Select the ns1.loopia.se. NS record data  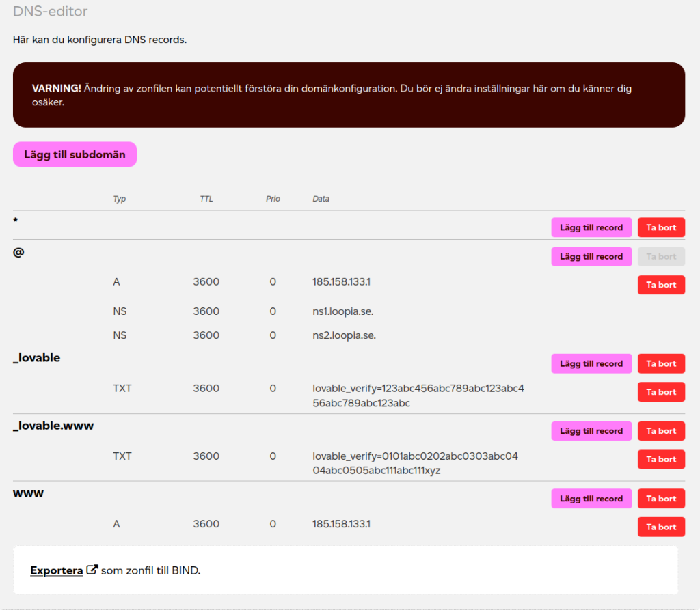coord(342,311)
